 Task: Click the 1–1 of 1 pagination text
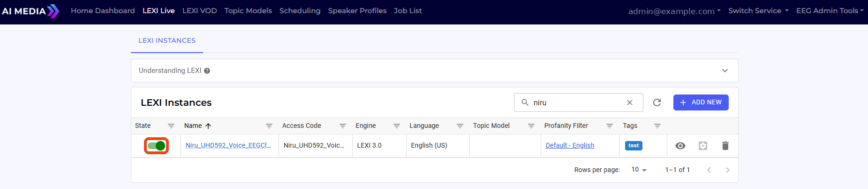pos(677,170)
